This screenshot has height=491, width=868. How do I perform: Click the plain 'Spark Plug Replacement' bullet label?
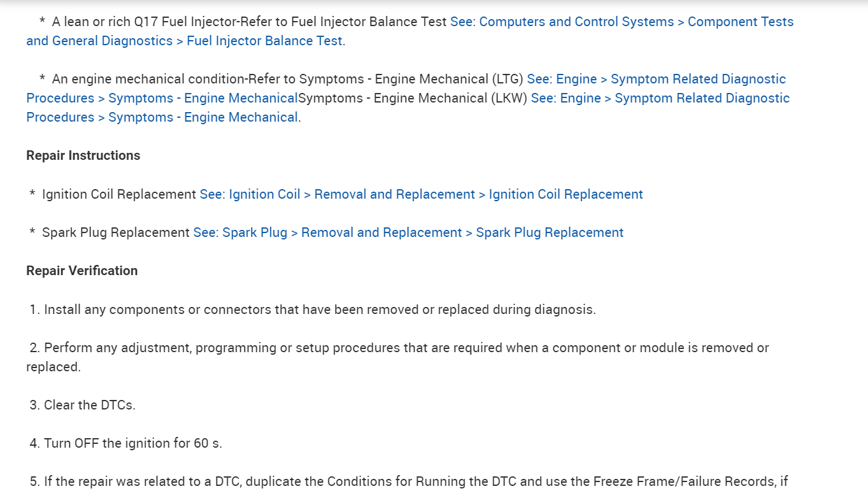pos(116,232)
